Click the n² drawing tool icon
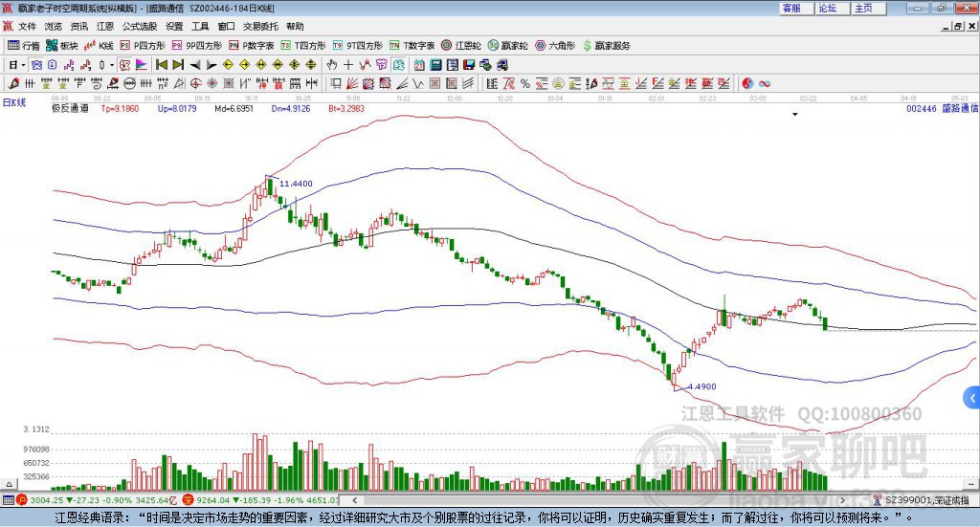This screenshot has height=527, width=980. pyautogui.click(x=163, y=83)
